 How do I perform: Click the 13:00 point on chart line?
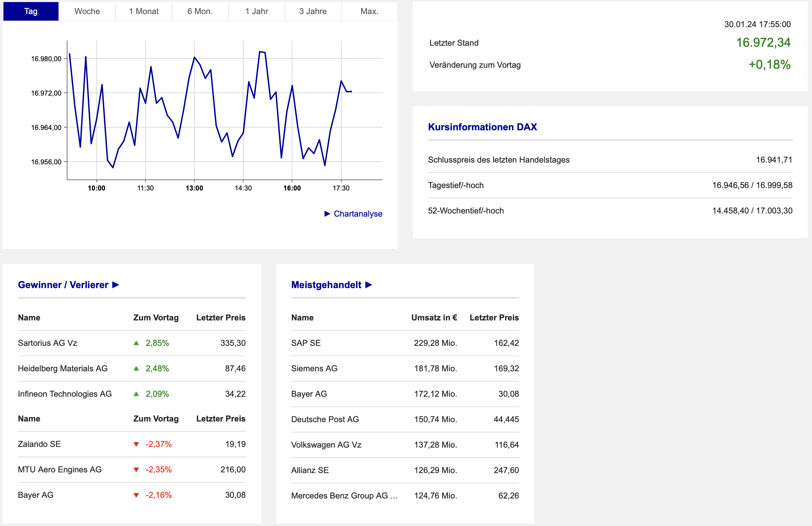(x=194, y=57)
